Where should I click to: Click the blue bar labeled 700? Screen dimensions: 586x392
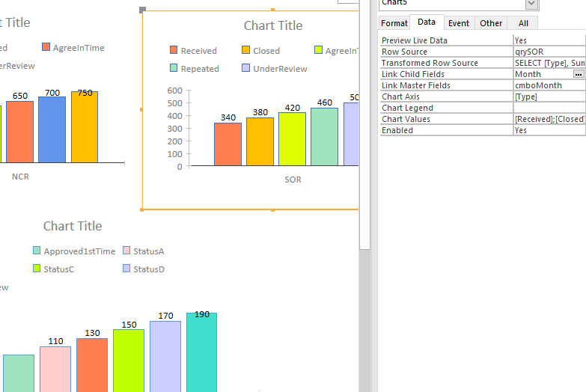coord(52,129)
